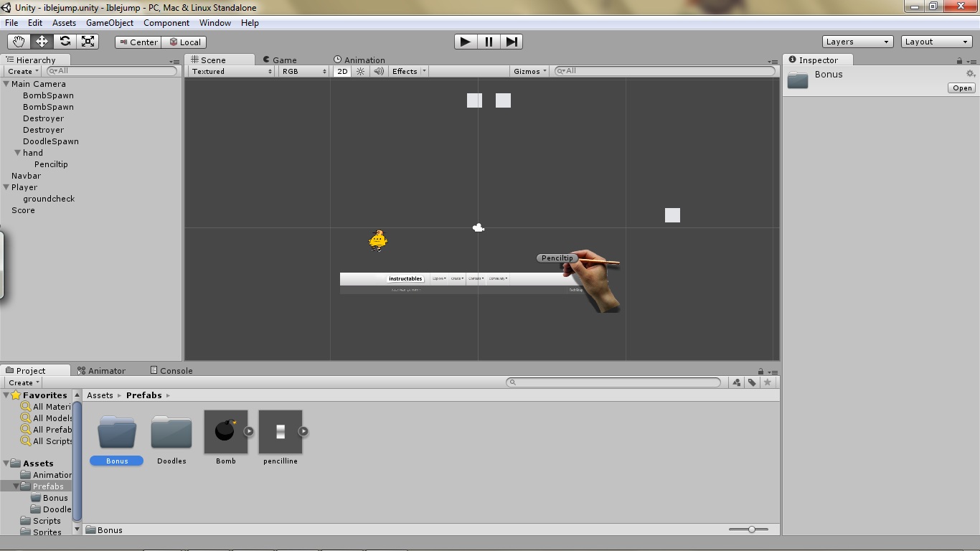Open the Layers dropdown
The height and width of the screenshot is (551, 980).
tap(858, 42)
